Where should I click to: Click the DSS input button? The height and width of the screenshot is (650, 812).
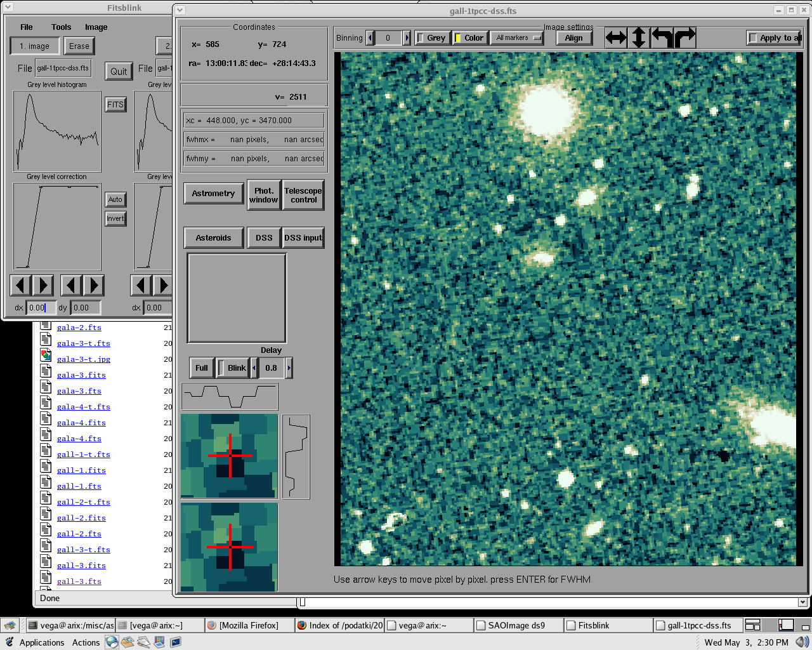point(303,238)
